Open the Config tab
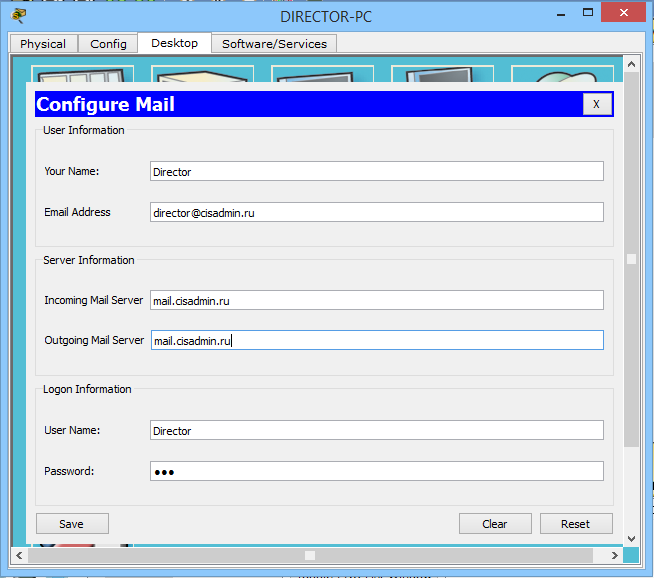Viewport: 654px width, 578px height. tap(108, 44)
